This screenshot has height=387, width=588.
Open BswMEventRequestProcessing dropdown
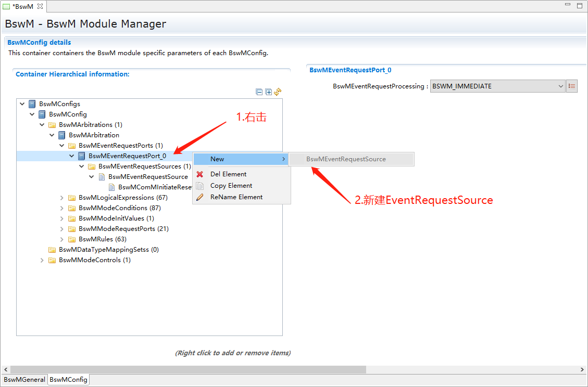coord(561,86)
